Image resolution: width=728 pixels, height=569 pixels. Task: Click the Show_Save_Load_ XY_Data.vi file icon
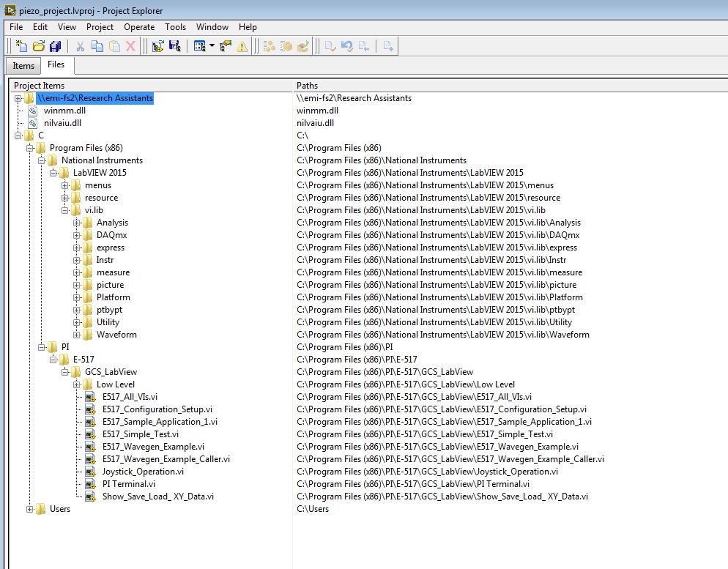pos(90,497)
